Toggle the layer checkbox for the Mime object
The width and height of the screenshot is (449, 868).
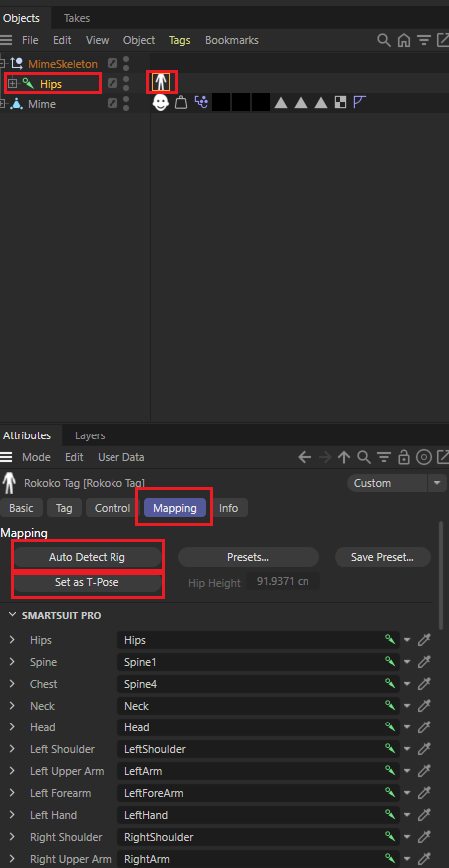(x=112, y=103)
